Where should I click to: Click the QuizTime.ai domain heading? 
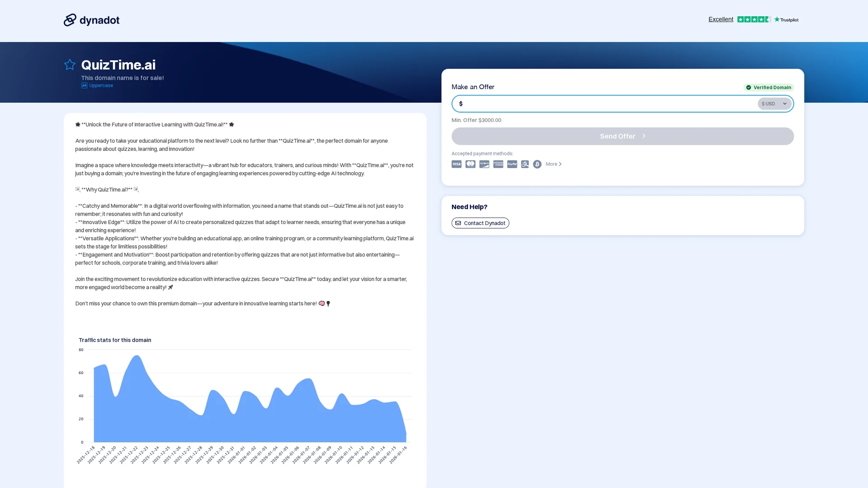(x=118, y=65)
